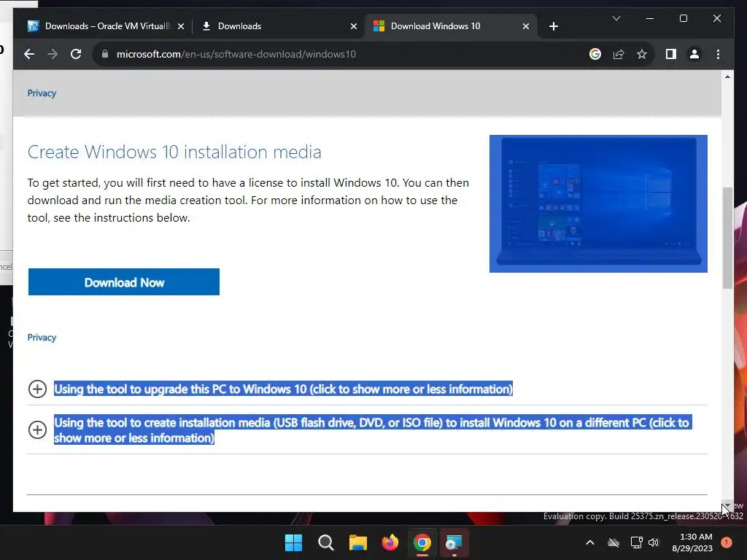747x560 pixels.
Task: Click 'Create Windows 10 installation media' heading
Action: tap(174, 152)
